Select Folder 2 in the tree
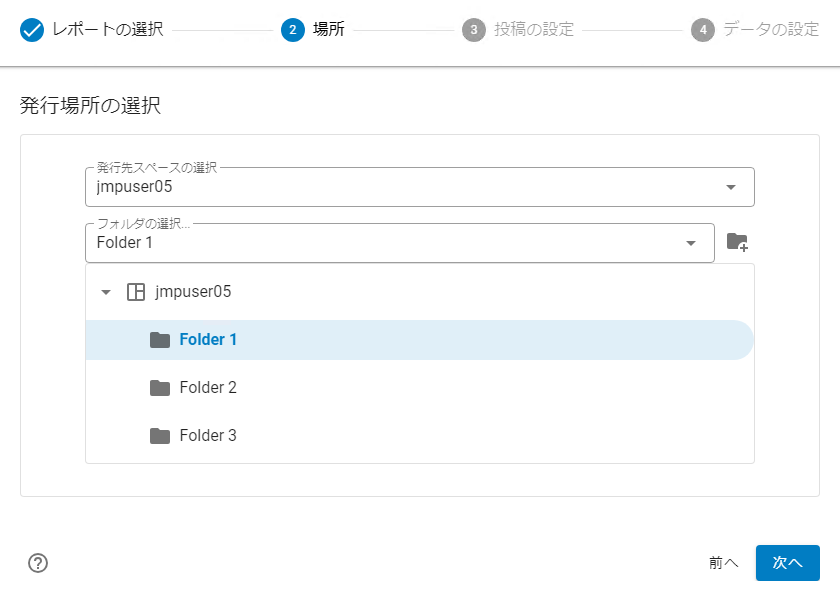The image size is (840, 596). (x=207, y=387)
